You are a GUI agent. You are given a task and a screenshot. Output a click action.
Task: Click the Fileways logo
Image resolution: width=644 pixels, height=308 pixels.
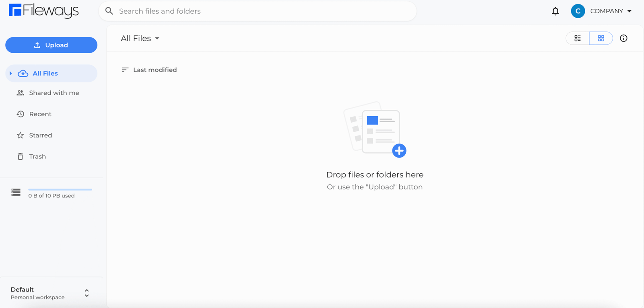(43, 11)
